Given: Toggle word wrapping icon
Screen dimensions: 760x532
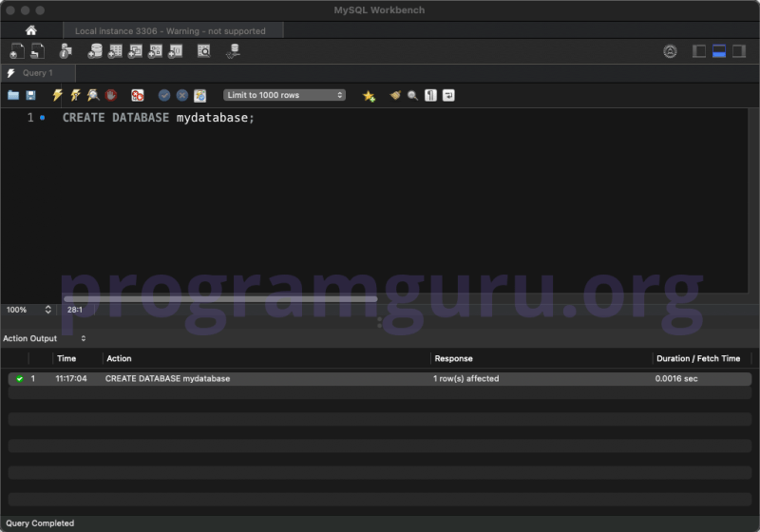Looking at the screenshot, I should pos(448,95).
